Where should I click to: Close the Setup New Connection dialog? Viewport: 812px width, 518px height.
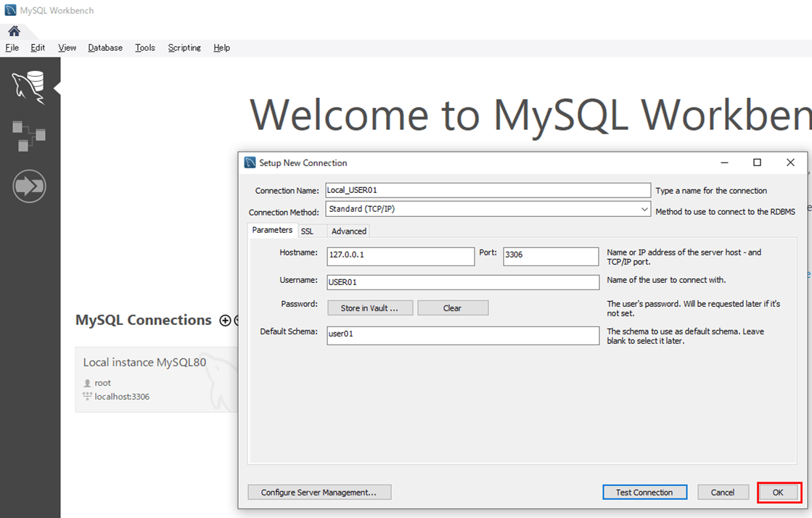pos(790,163)
